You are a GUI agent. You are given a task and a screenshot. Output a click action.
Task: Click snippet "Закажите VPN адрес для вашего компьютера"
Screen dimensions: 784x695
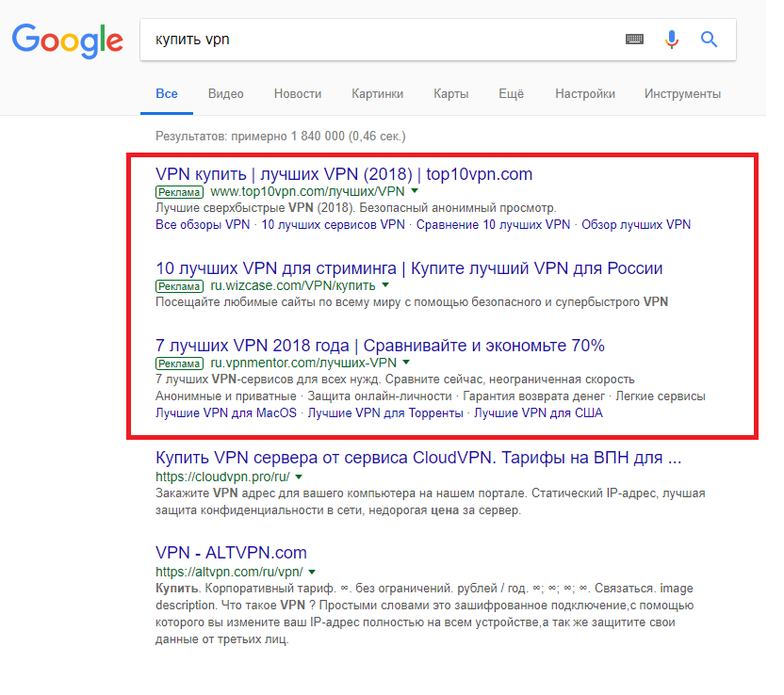285,493
